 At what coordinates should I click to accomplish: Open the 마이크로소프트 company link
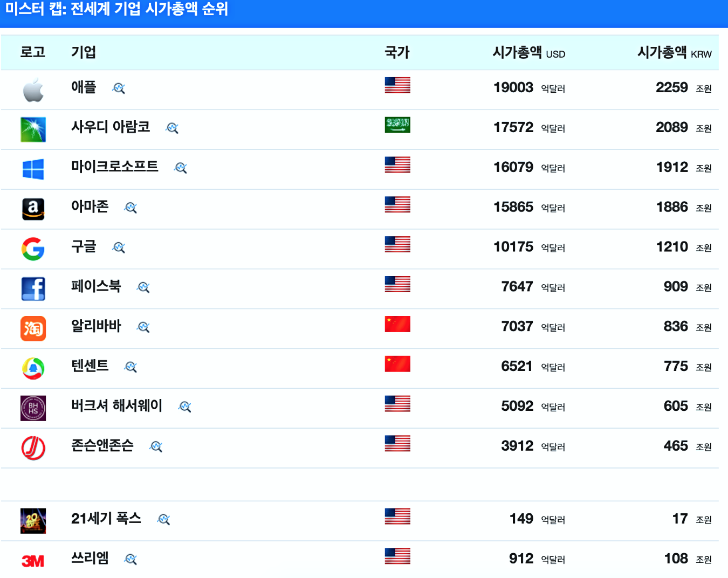pyautogui.click(x=115, y=167)
